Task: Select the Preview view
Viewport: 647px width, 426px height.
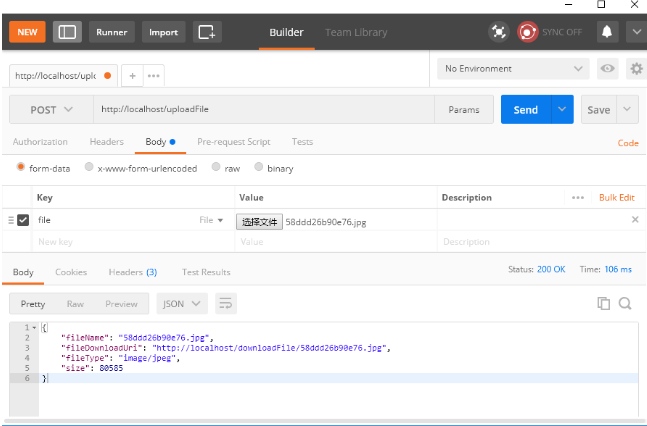Action: tap(121, 304)
